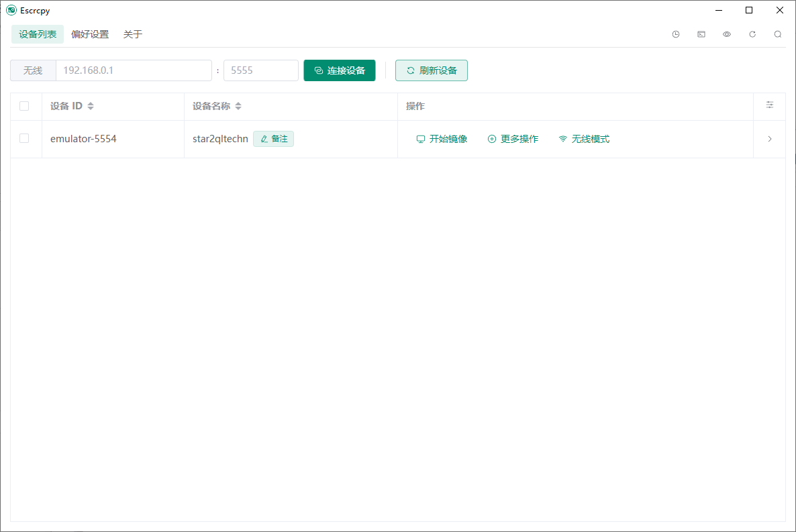Screen dimensions: 796x532
Task: Toggle the select-all devices header checkbox
Action: pos(24,106)
